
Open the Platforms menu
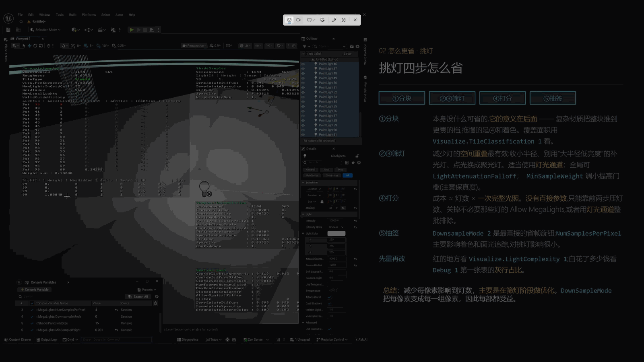(x=89, y=15)
